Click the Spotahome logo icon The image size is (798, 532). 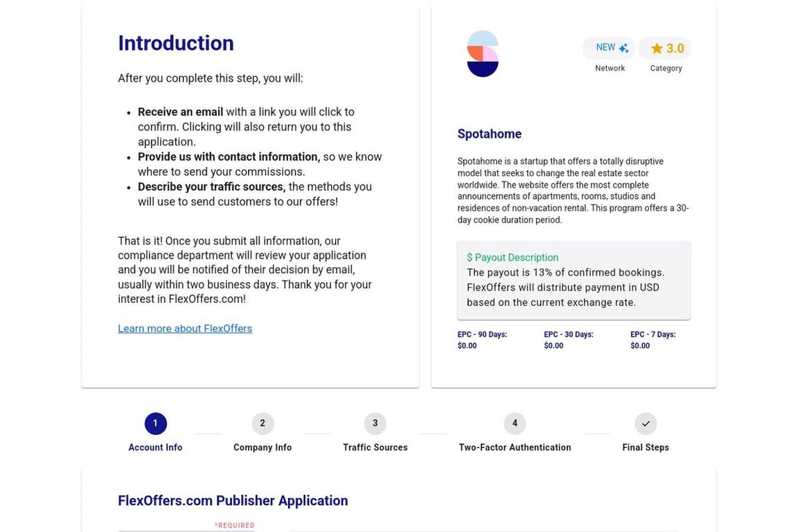click(482, 54)
